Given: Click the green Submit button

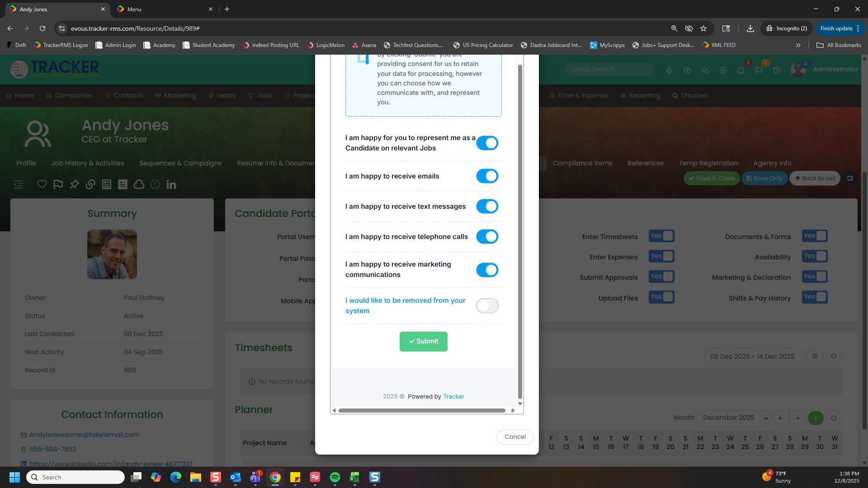Looking at the screenshot, I should click(423, 342).
